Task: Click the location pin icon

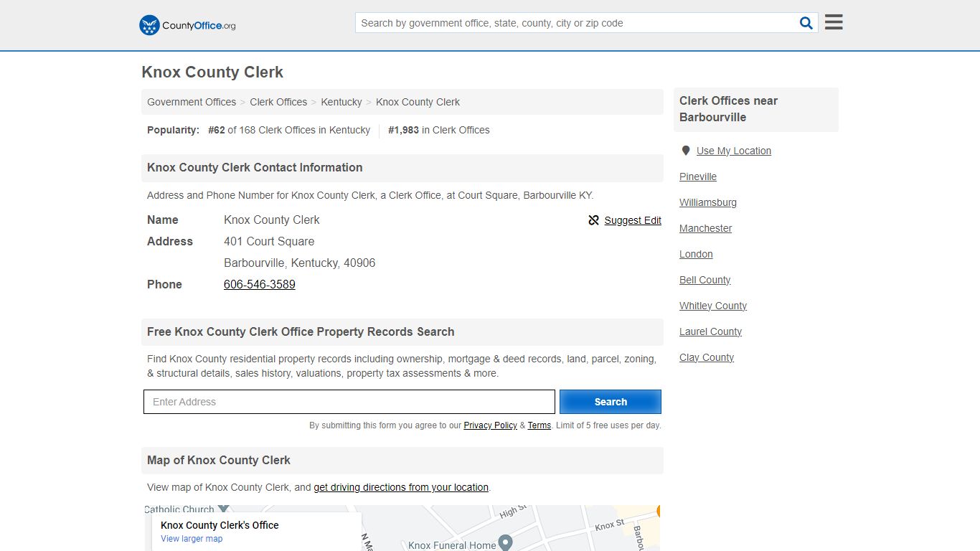Action: pyautogui.click(x=686, y=151)
